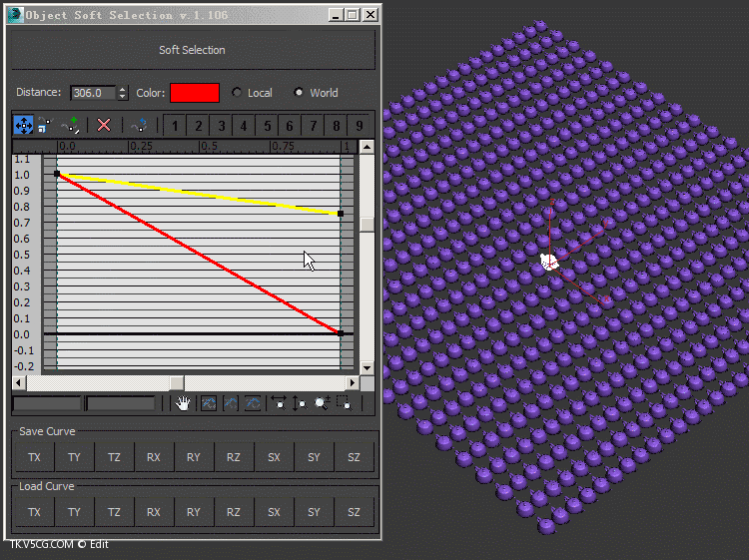Image resolution: width=749 pixels, height=560 pixels.
Task: Select the World radio button
Action: click(299, 93)
